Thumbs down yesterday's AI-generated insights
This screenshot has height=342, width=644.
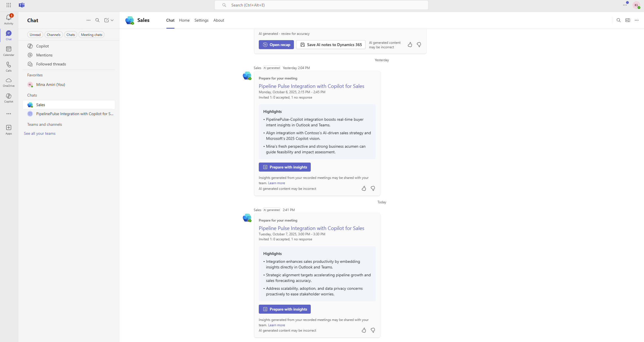click(x=373, y=188)
